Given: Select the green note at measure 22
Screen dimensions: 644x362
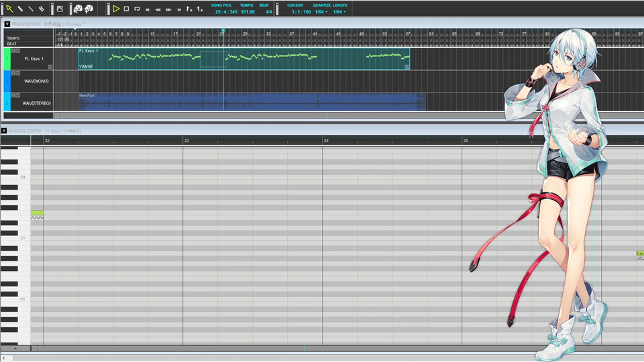Looking at the screenshot, I should [37, 213].
